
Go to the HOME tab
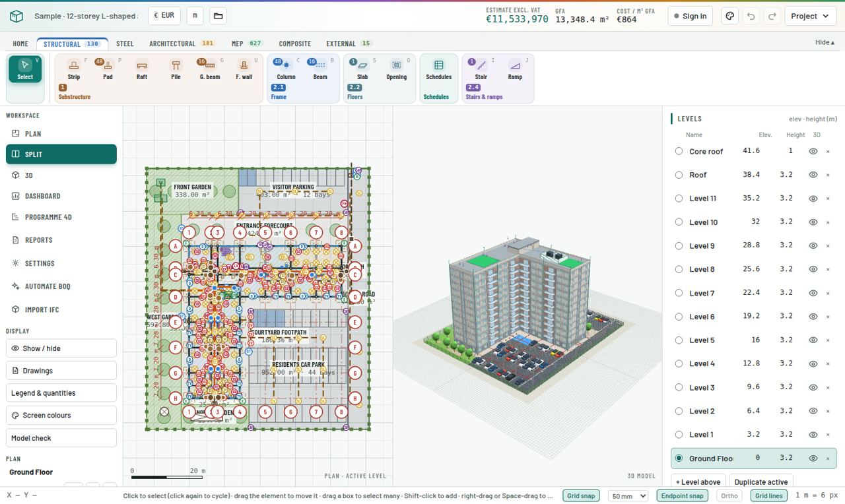point(20,44)
